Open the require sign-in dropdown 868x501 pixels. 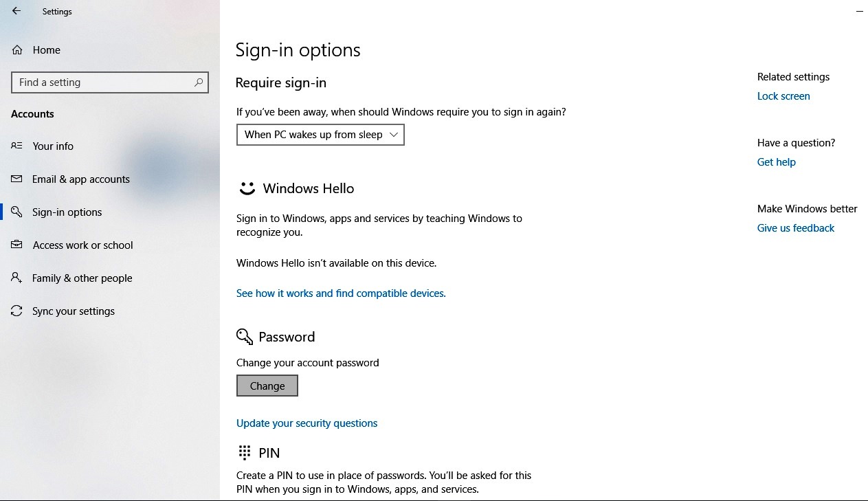tap(320, 135)
